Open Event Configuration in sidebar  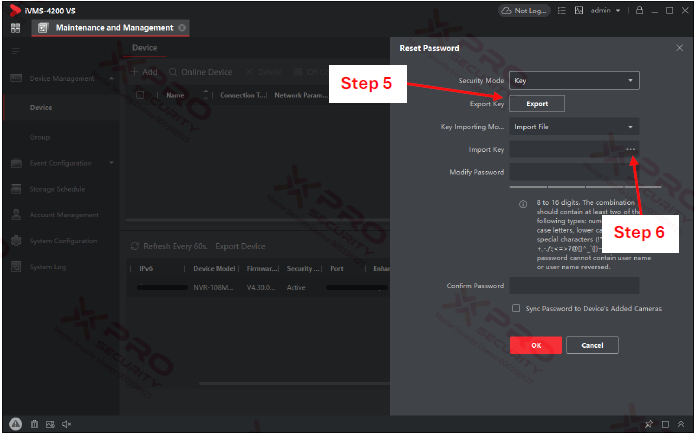(x=62, y=163)
